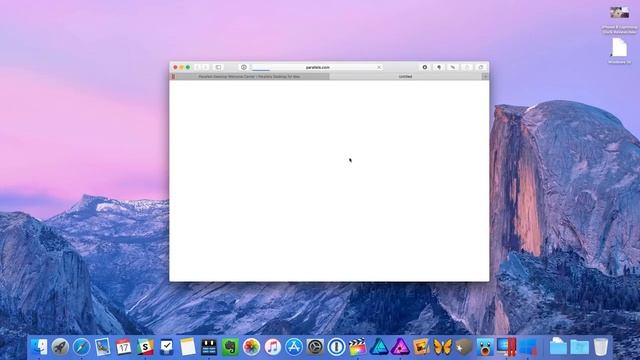This screenshot has width=640, height=360.
Task: Open Finder from the Dock
Action: (39, 347)
